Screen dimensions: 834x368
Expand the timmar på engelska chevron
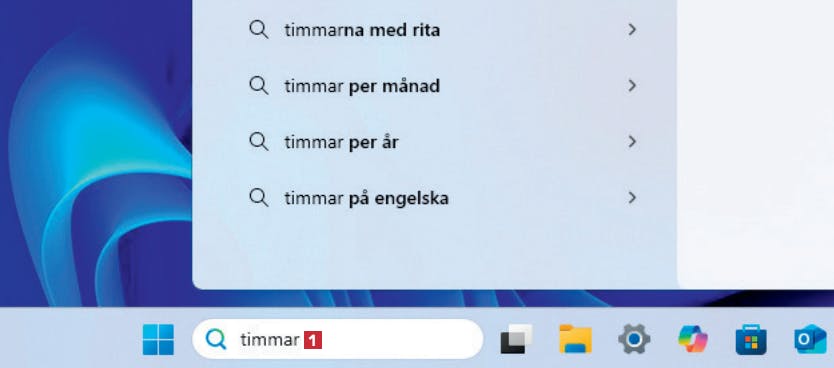[632, 198]
